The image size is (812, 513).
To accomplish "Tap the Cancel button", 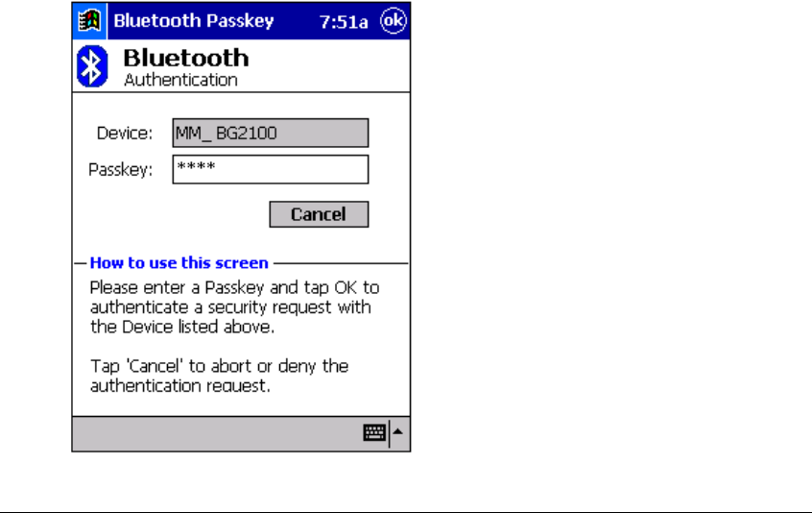I will [x=319, y=214].
